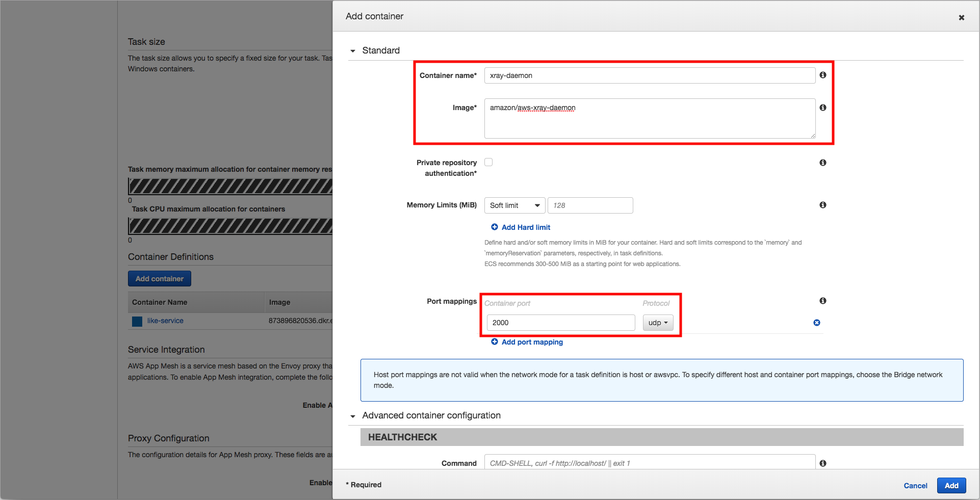Click Add Hard limit link
Viewport: 980px width, 500px height.
pyautogui.click(x=526, y=227)
